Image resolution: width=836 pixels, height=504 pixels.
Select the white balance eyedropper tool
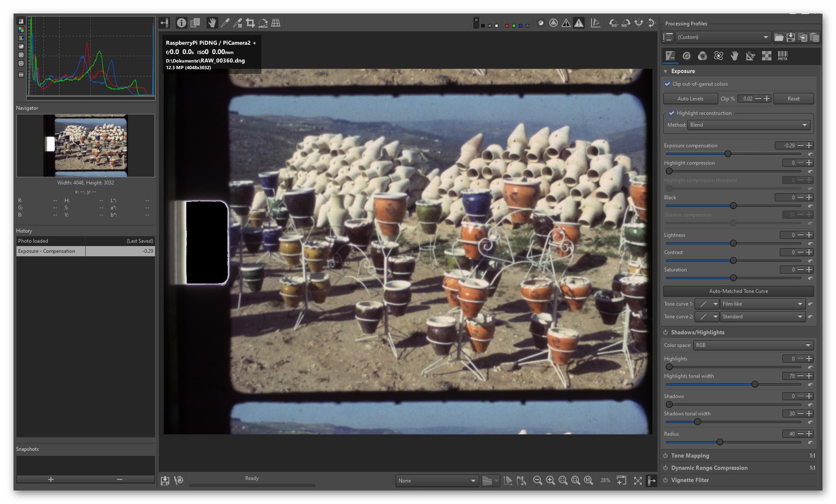(225, 23)
